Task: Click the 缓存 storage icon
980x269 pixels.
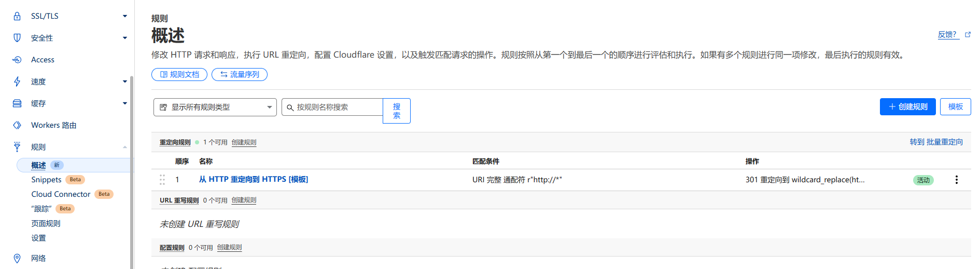Action: click(17, 103)
